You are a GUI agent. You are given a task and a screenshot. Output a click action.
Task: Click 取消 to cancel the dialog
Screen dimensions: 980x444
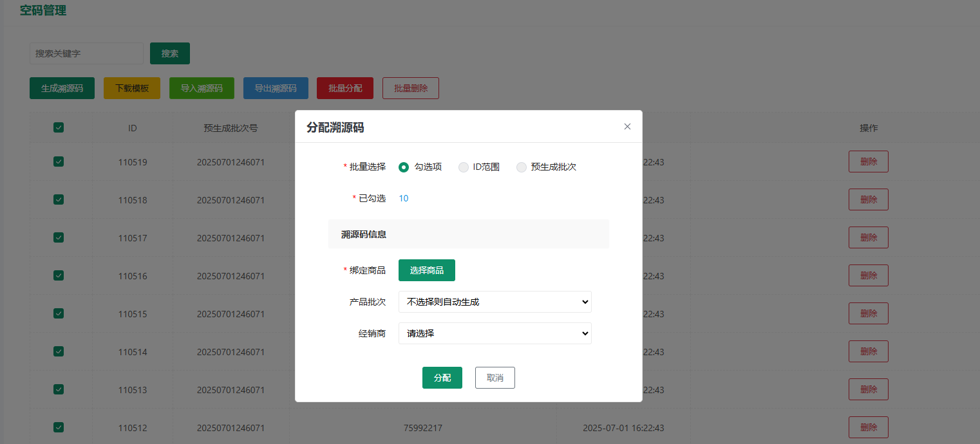[495, 378]
